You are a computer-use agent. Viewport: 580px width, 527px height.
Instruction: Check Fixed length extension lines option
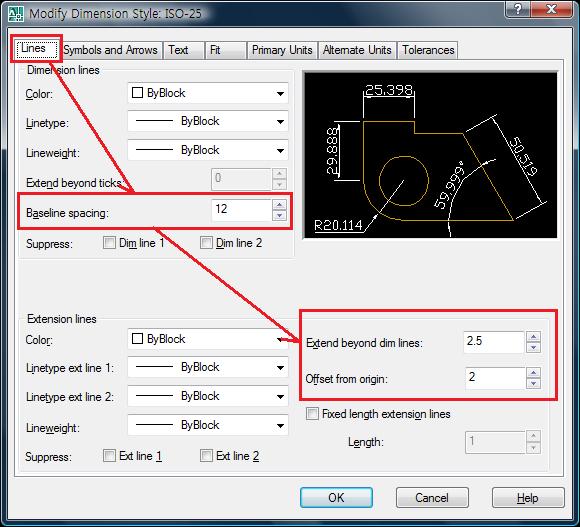point(312,413)
